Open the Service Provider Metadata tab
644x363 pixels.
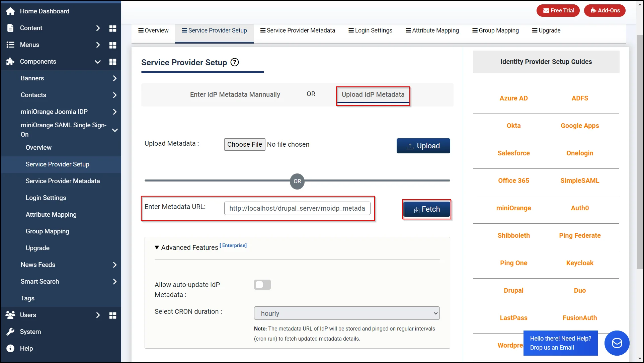[298, 30]
